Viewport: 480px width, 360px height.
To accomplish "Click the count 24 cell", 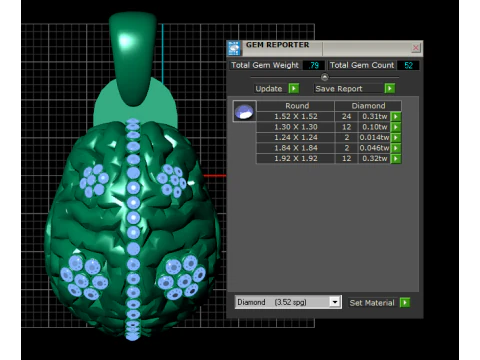I will [347, 117].
